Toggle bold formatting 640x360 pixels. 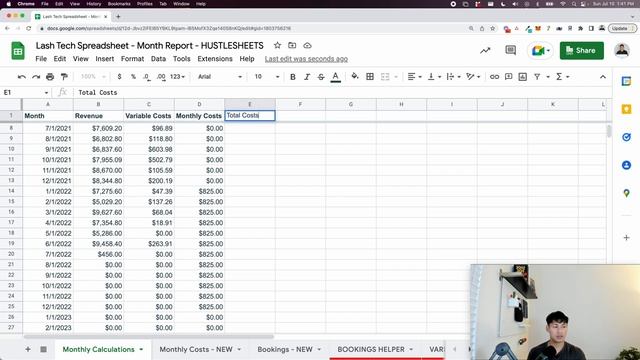point(293,77)
